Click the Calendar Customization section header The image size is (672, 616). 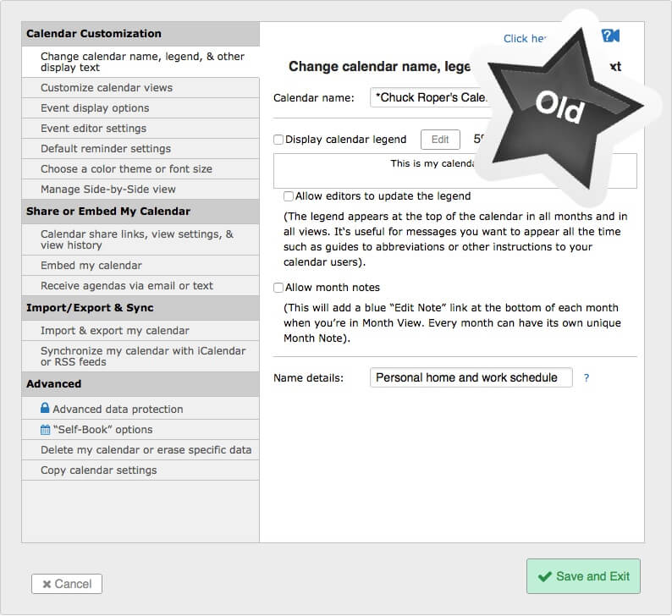(140, 34)
